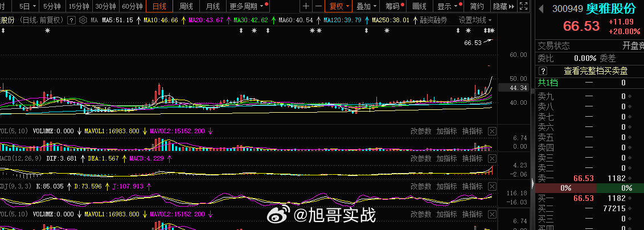Click MA120:39.79 moving average label
This screenshot has height=230, width=644.
[x=342, y=20]
